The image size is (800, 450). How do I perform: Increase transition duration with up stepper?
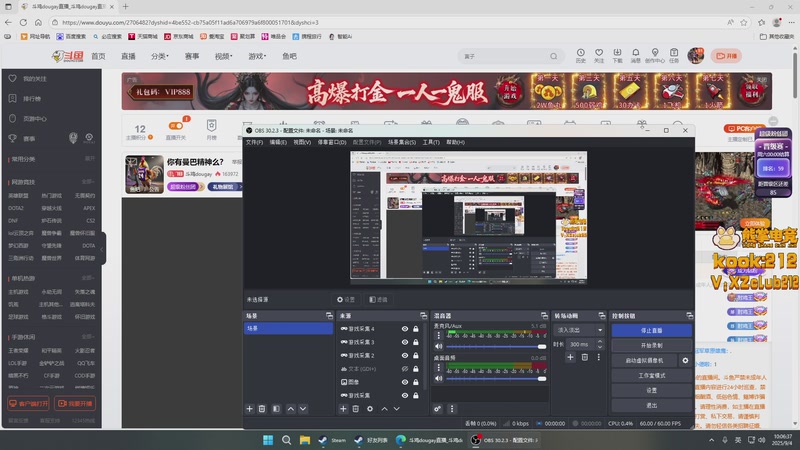coord(599,341)
